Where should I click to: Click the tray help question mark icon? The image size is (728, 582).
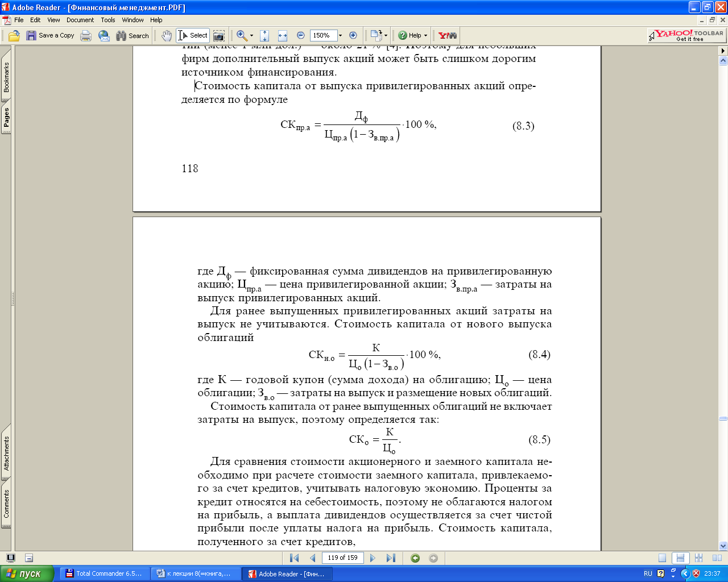[660, 573]
